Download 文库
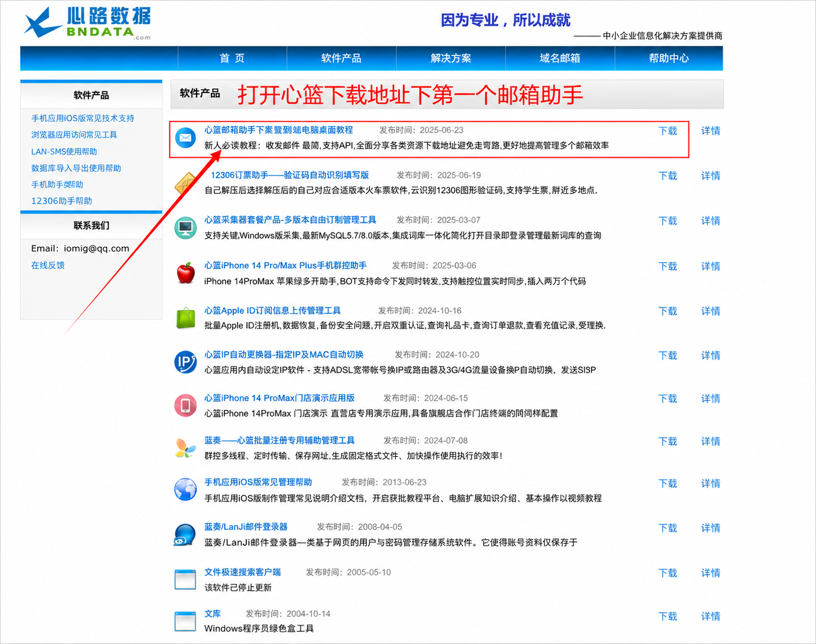Screen dimensions: 816x644 coord(668,616)
